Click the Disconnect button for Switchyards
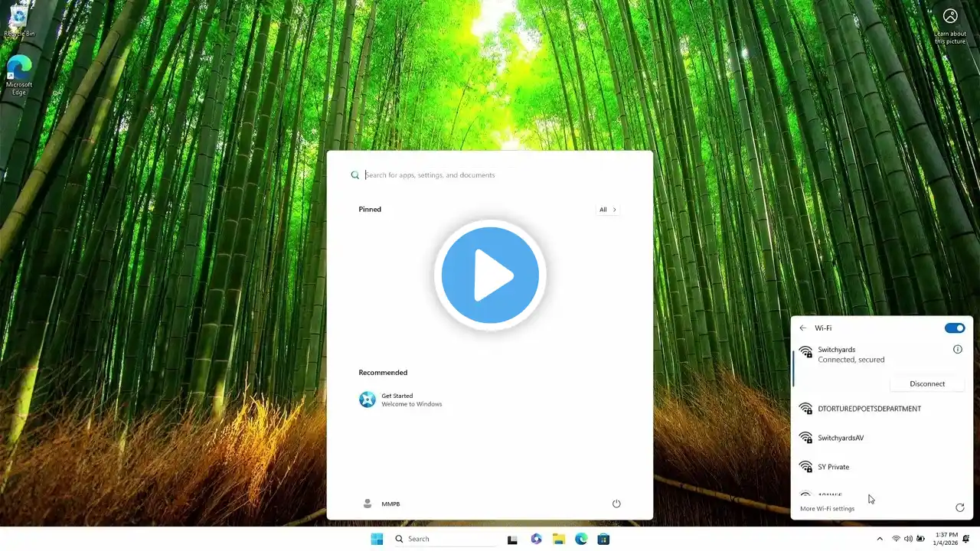 click(x=926, y=383)
